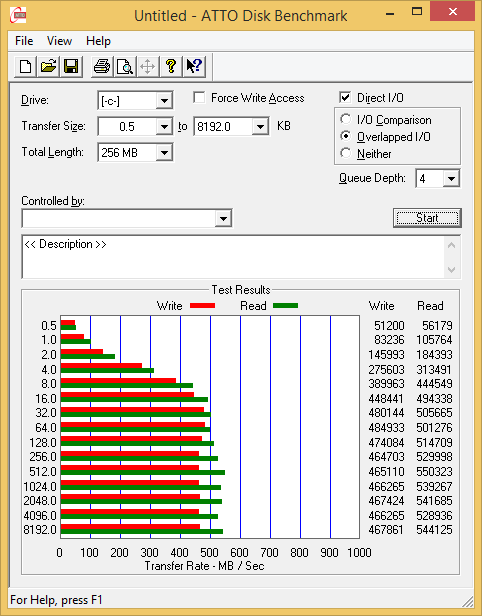Click the 1024.0 row label in chart
This screenshot has width=482, height=616.
[x=40, y=486]
